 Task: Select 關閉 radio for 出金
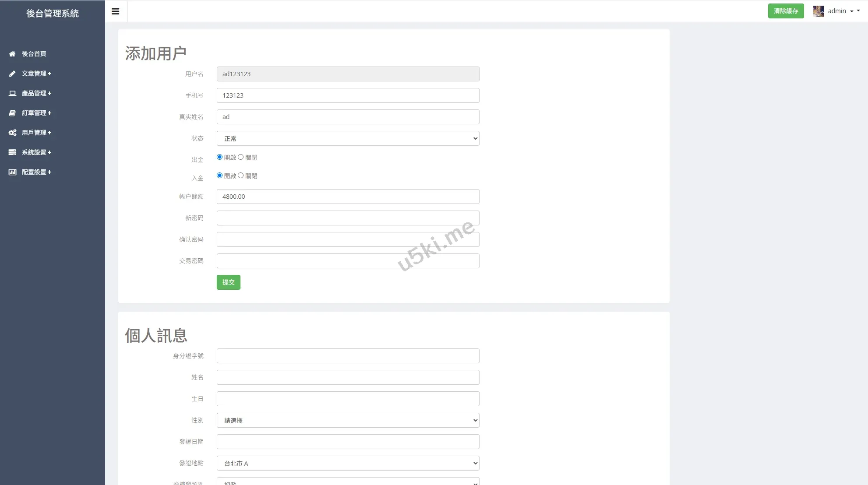[240, 157]
